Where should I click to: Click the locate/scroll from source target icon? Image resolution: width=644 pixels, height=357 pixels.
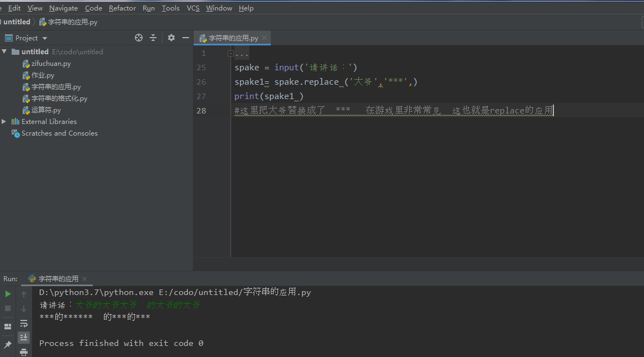(x=139, y=38)
